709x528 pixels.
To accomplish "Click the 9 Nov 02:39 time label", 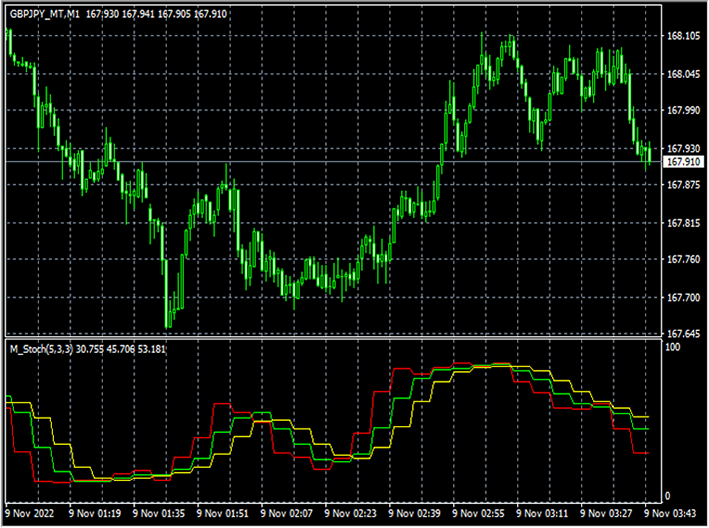I will (x=415, y=514).
